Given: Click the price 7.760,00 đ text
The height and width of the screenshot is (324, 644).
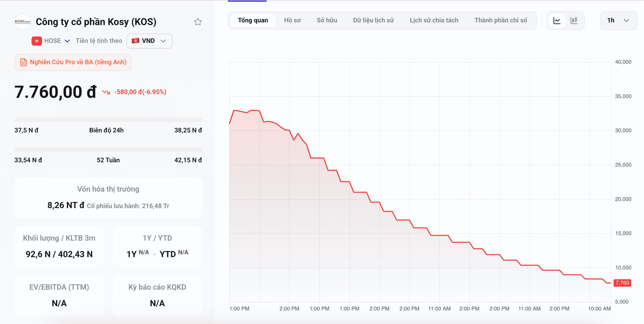Looking at the screenshot, I should [55, 92].
